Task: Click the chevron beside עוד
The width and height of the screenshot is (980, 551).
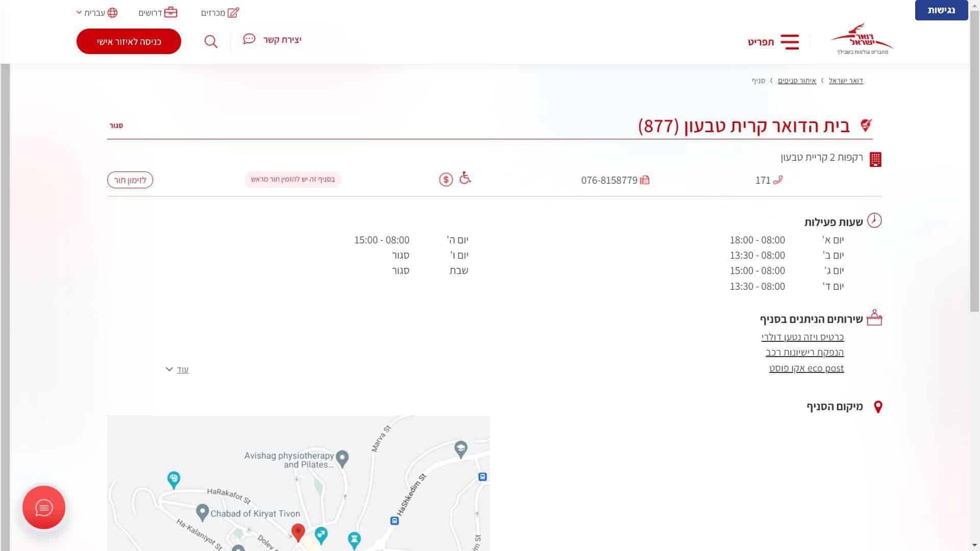Action: pyautogui.click(x=169, y=369)
